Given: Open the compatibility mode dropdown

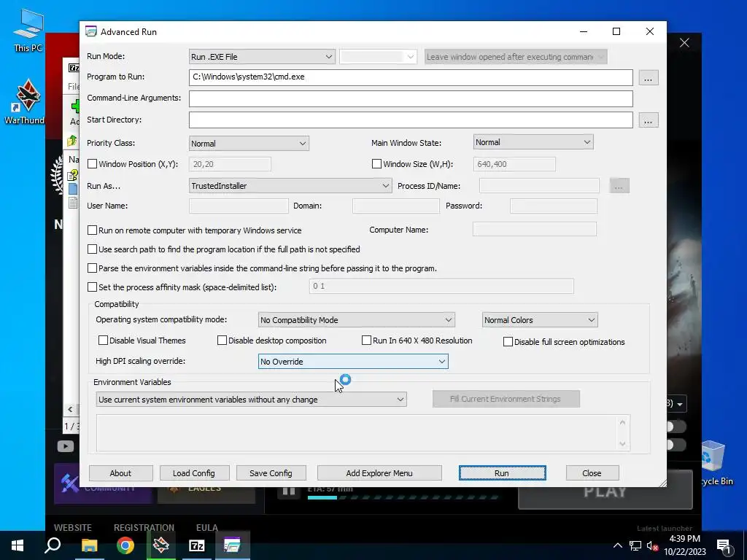Looking at the screenshot, I should point(356,320).
